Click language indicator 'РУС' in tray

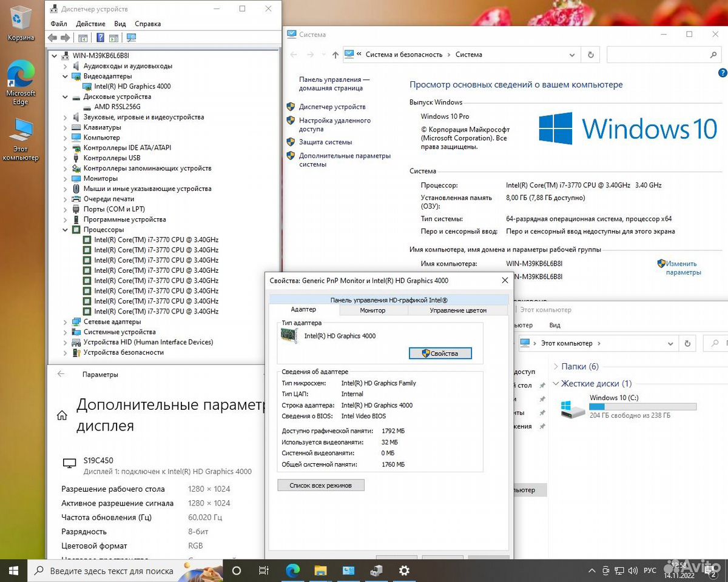point(650,570)
